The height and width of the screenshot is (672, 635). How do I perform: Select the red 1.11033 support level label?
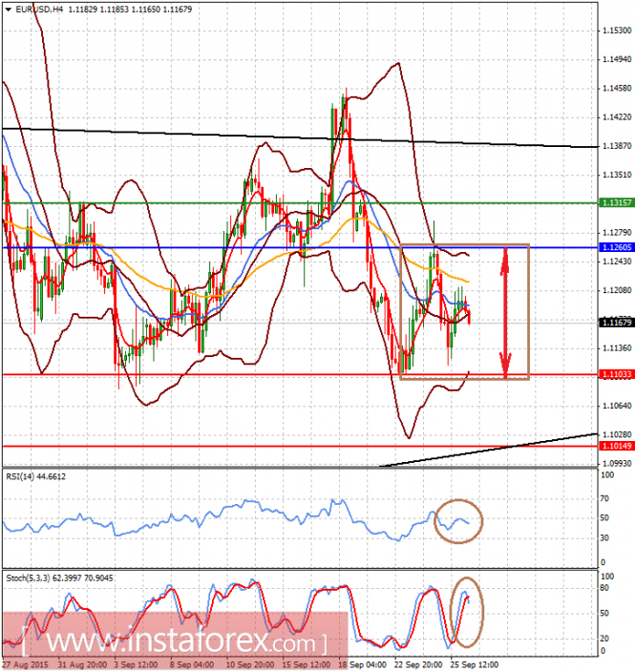point(617,374)
